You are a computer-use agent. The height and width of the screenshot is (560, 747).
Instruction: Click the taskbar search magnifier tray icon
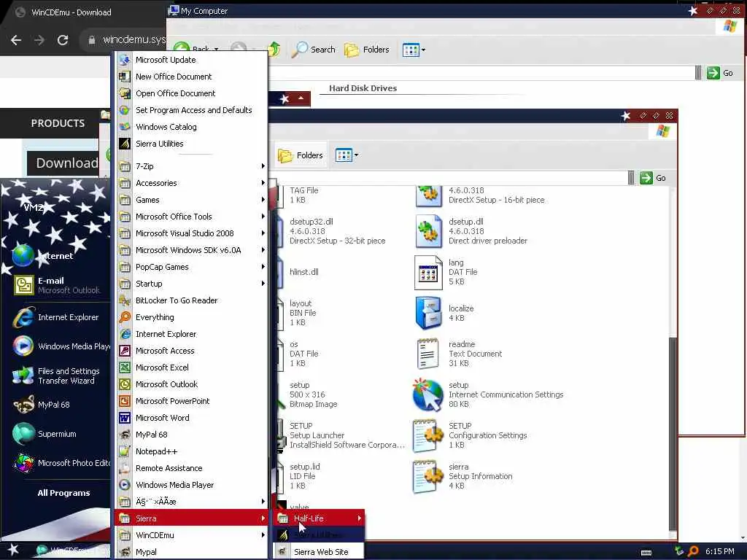[693, 551]
